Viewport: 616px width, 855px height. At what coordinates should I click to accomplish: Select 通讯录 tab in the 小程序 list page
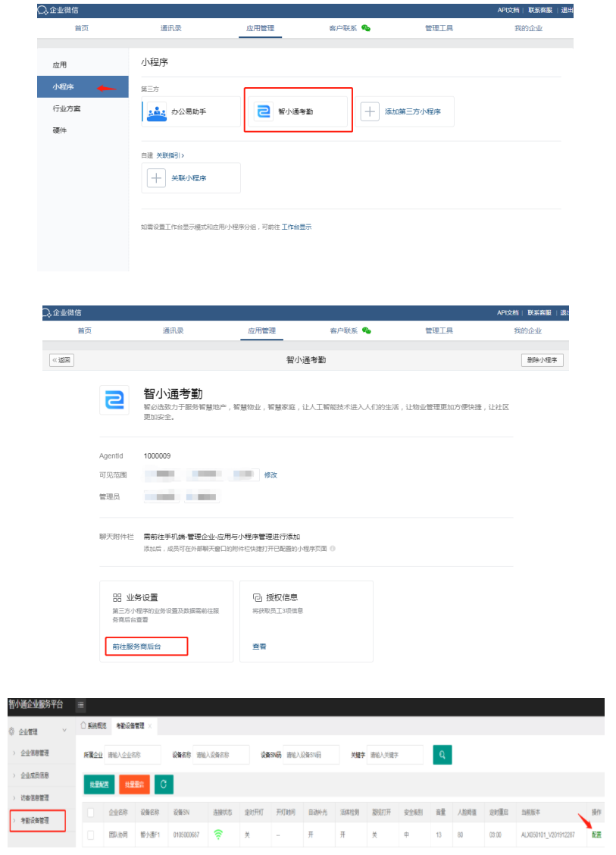click(170, 28)
